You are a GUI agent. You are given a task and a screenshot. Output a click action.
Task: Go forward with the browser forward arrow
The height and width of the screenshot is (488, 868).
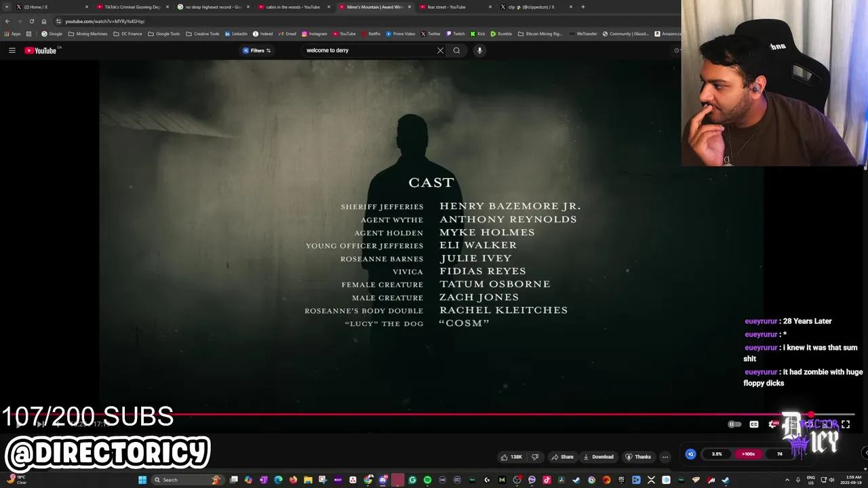pos(19,21)
